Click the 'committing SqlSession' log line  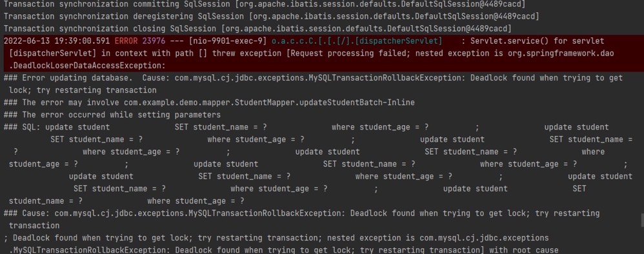[265, 4]
